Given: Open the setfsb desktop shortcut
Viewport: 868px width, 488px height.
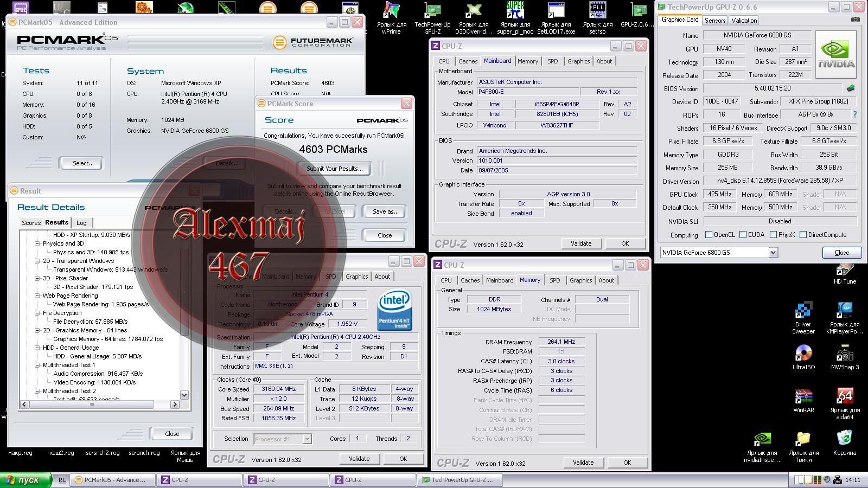Looking at the screenshot, I should (x=597, y=17).
